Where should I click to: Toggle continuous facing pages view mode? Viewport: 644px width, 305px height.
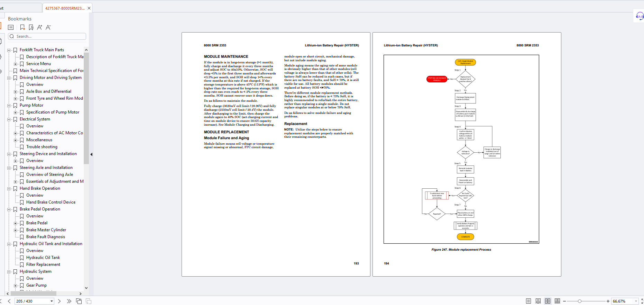[557, 301]
